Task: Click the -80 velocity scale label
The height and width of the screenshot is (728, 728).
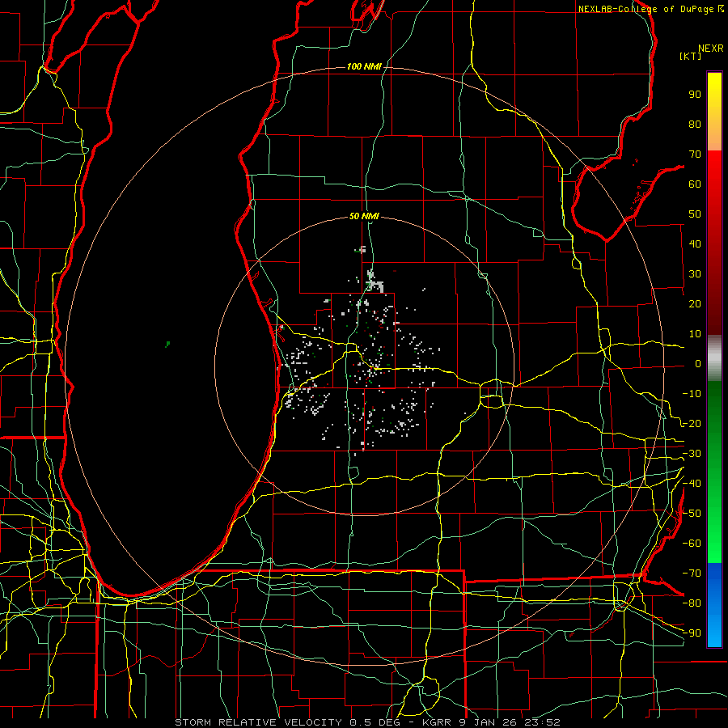Action: tap(692, 603)
